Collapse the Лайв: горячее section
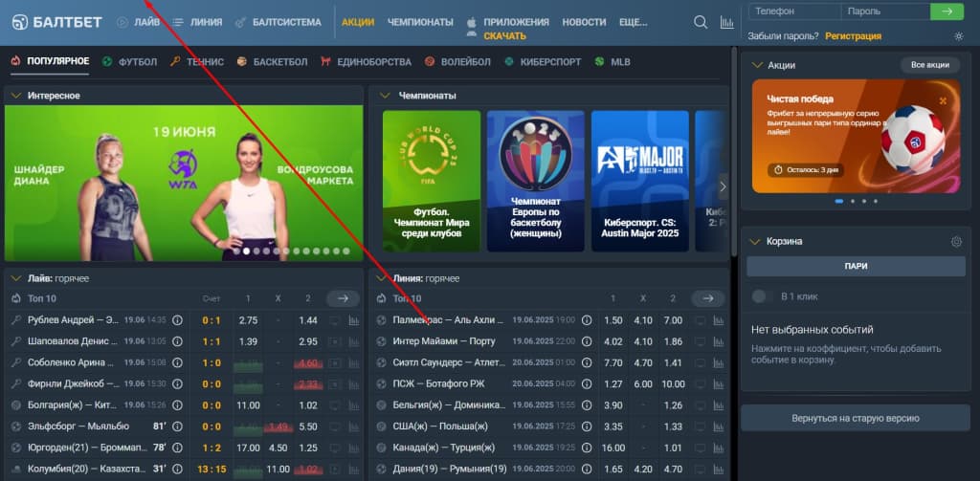The width and height of the screenshot is (980, 481). pyautogui.click(x=16, y=278)
